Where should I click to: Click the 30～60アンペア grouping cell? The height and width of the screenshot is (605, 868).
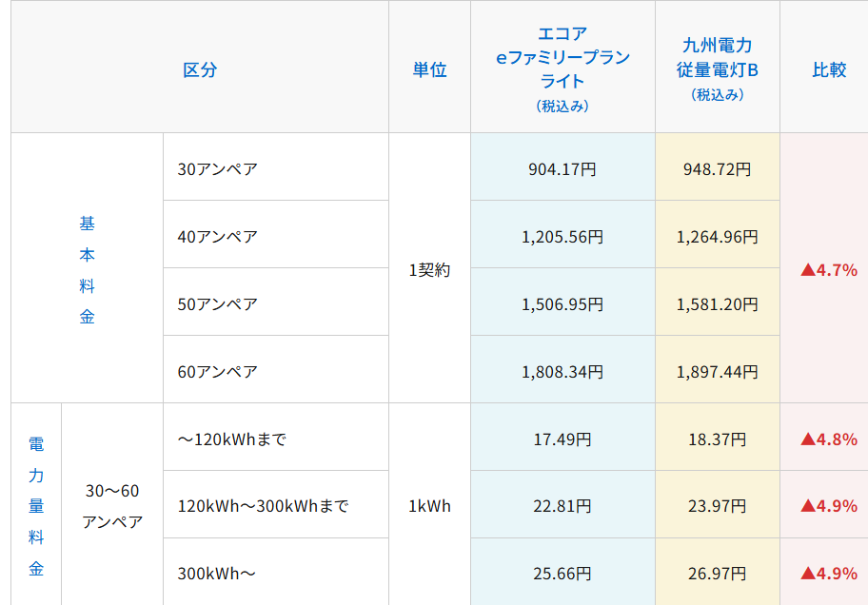tap(111, 502)
